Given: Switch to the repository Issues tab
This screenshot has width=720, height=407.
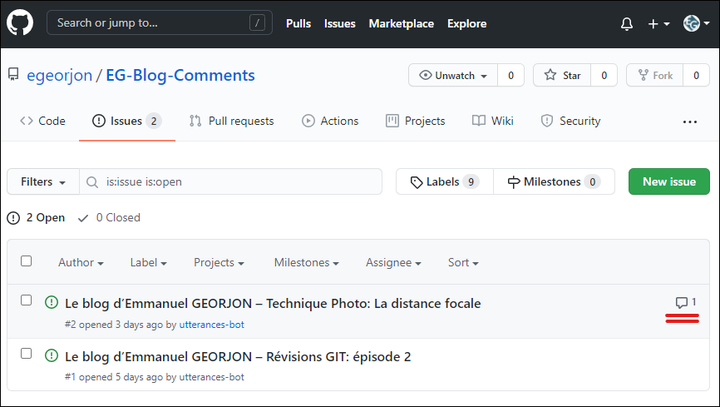Looking at the screenshot, I should pyautogui.click(x=127, y=121).
